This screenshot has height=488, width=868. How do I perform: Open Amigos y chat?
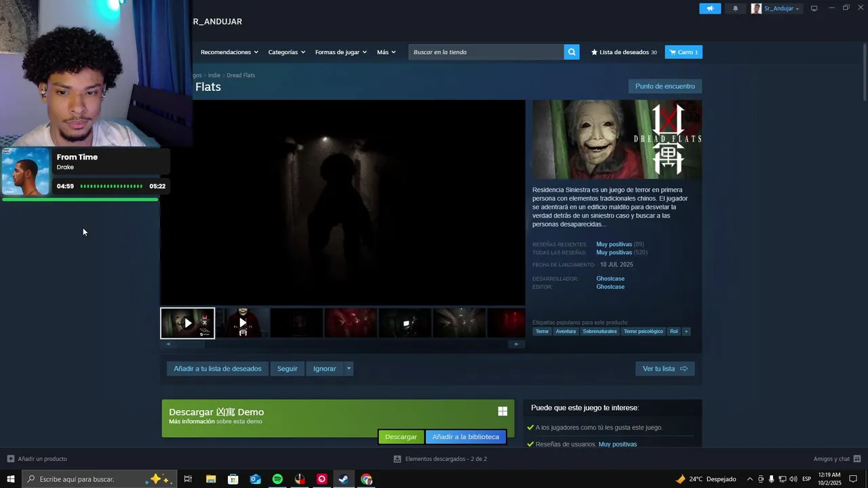point(837,459)
